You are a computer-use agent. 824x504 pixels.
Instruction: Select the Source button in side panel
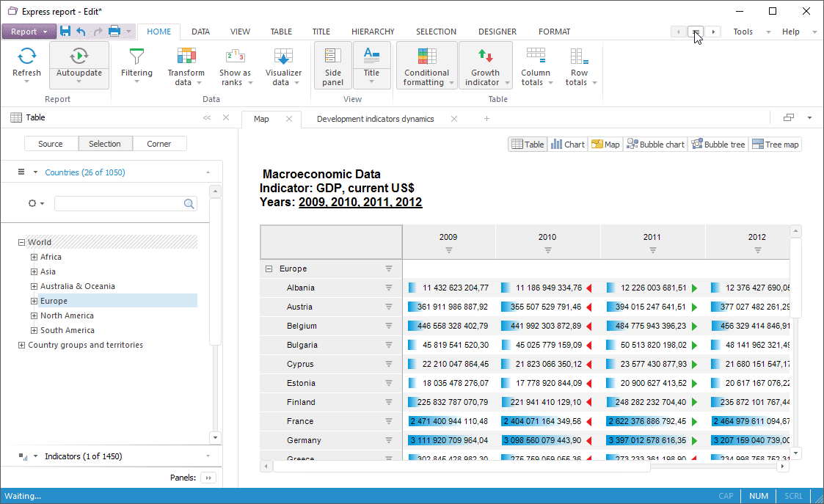51,144
